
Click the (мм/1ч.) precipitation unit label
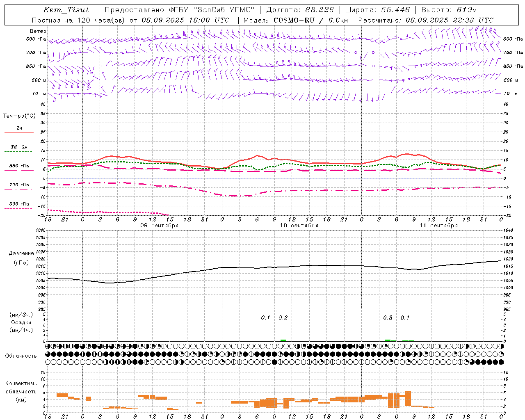pyautogui.click(x=21, y=330)
